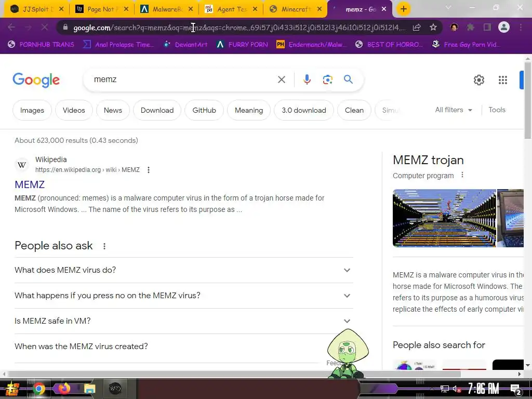
Task: Open a new tab with the plus button
Action: 403,9
